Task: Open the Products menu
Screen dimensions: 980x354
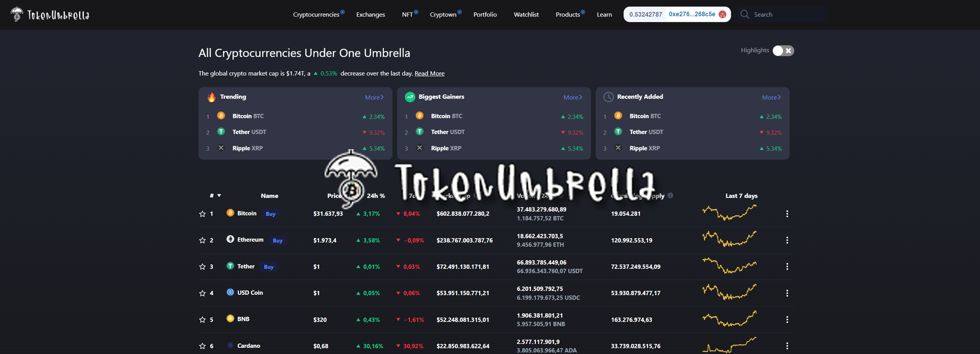Action: (x=568, y=14)
